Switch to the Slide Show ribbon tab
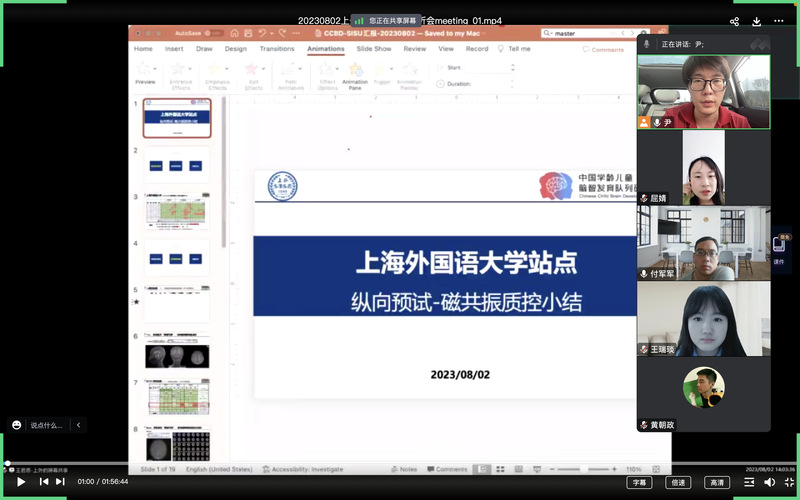The height and width of the screenshot is (500, 800). click(x=374, y=48)
